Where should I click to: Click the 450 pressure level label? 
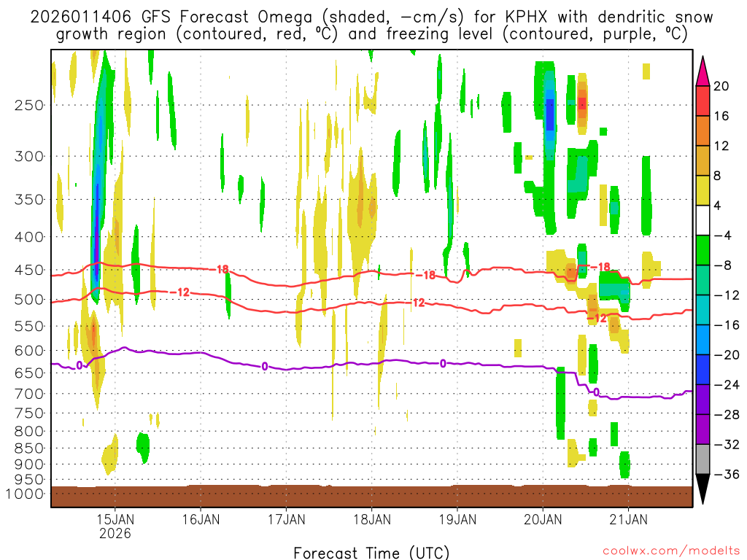click(29, 270)
